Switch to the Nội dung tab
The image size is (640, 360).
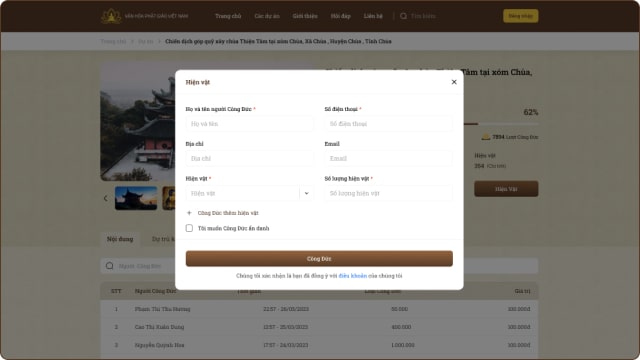click(120, 239)
